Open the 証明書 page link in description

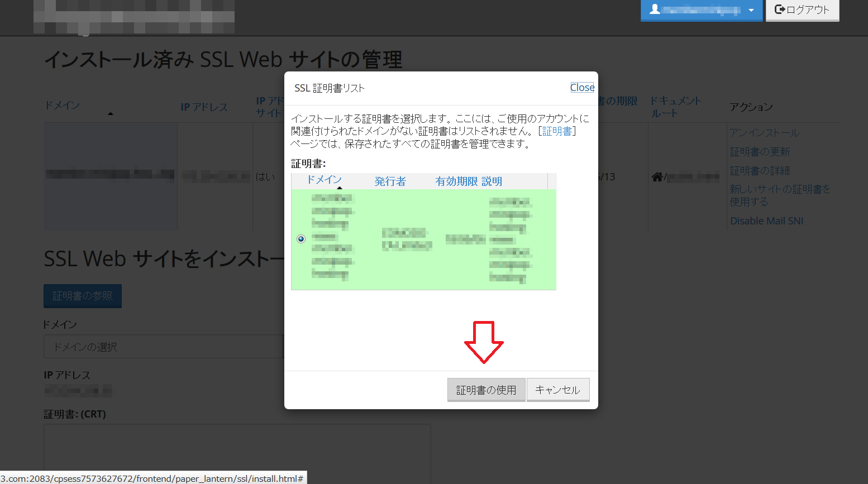557,131
